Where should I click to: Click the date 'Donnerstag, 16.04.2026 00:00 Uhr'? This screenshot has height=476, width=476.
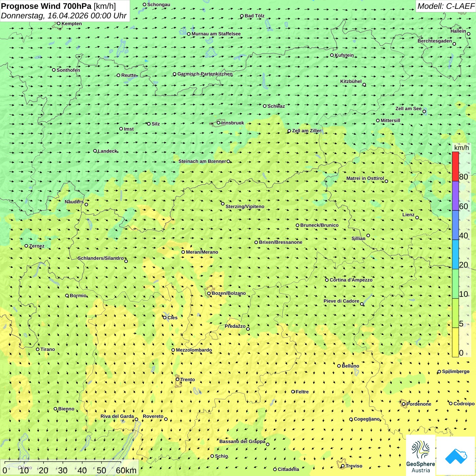(x=64, y=16)
